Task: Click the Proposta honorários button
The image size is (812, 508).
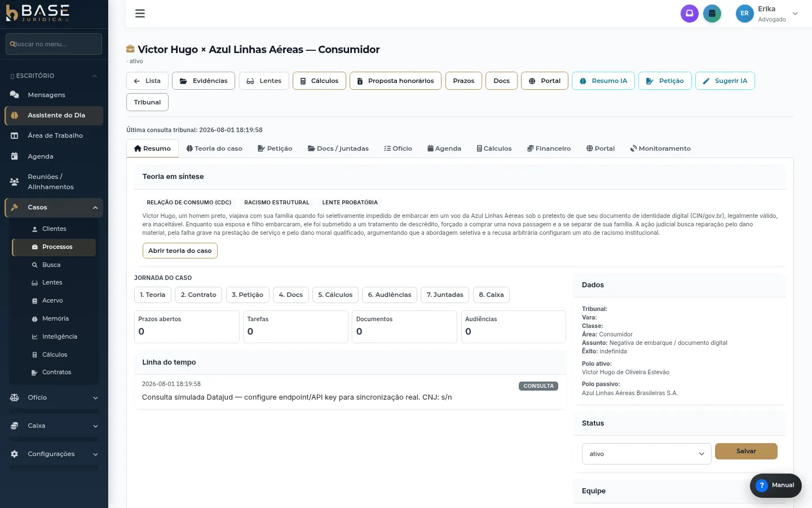Action: point(395,81)
